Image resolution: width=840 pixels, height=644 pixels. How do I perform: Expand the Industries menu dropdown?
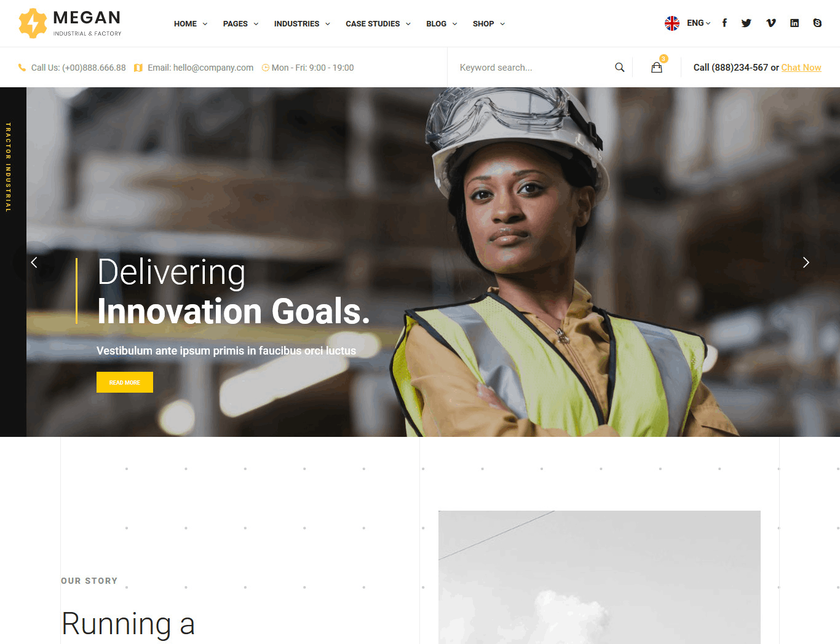(x=302, y=23)
